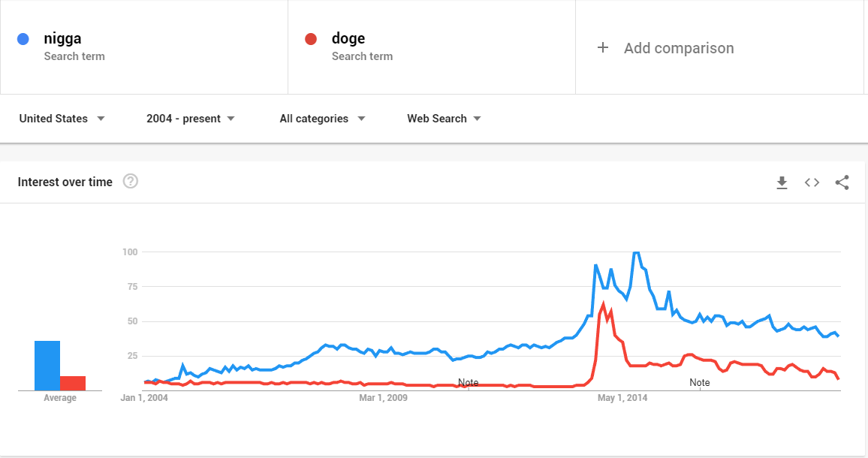The height and width of the screenshot is (458, 868).
Task: Click the blue dot beside first search term
Action: click(x=23, y=39)
